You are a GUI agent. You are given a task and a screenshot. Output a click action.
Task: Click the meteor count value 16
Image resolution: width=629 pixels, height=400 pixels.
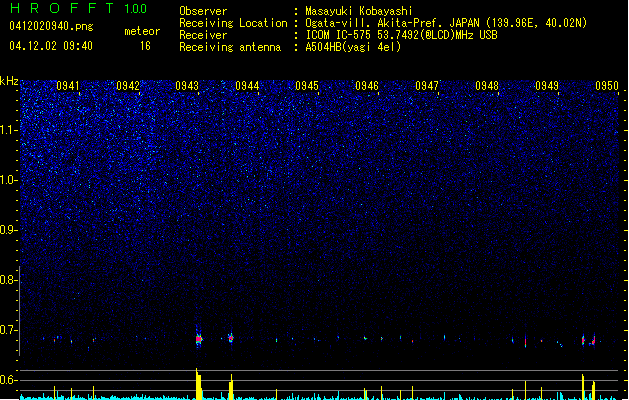(x=145, y=46)
